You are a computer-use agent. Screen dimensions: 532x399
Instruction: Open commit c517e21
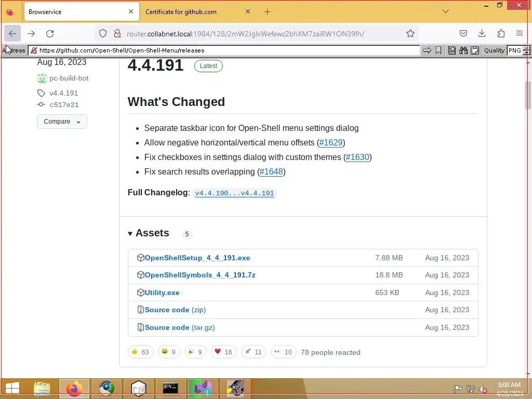pyautogui.click(x=64, y=105)
